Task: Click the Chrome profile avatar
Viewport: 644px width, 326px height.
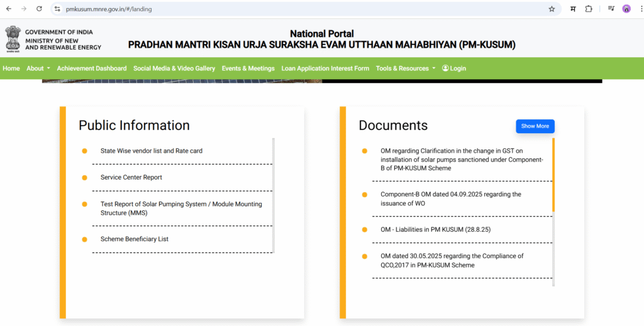Action: (626, 9)
